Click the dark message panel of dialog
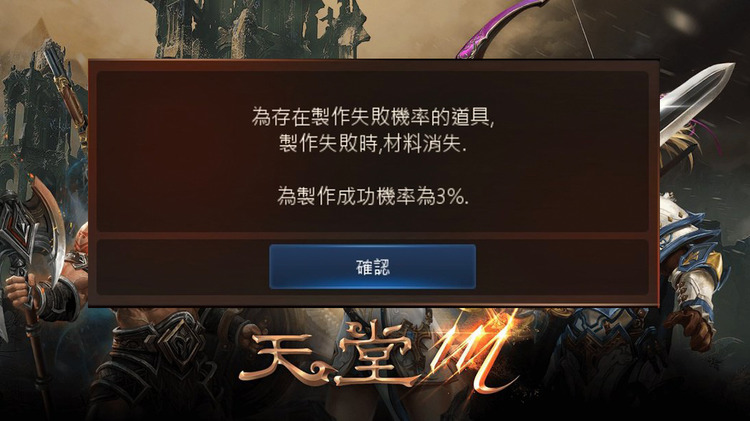This screenshot has height=421, width=750. click(x=373, y=151)
